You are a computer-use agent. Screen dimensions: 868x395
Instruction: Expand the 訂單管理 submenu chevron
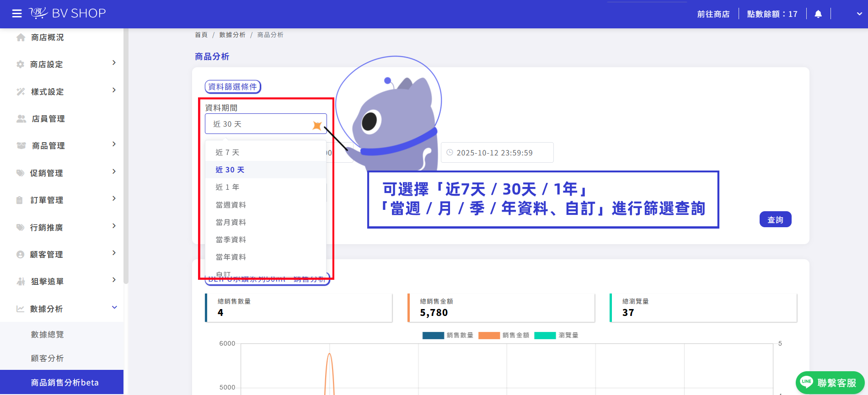pyautogui.click(x=114, y=198)
